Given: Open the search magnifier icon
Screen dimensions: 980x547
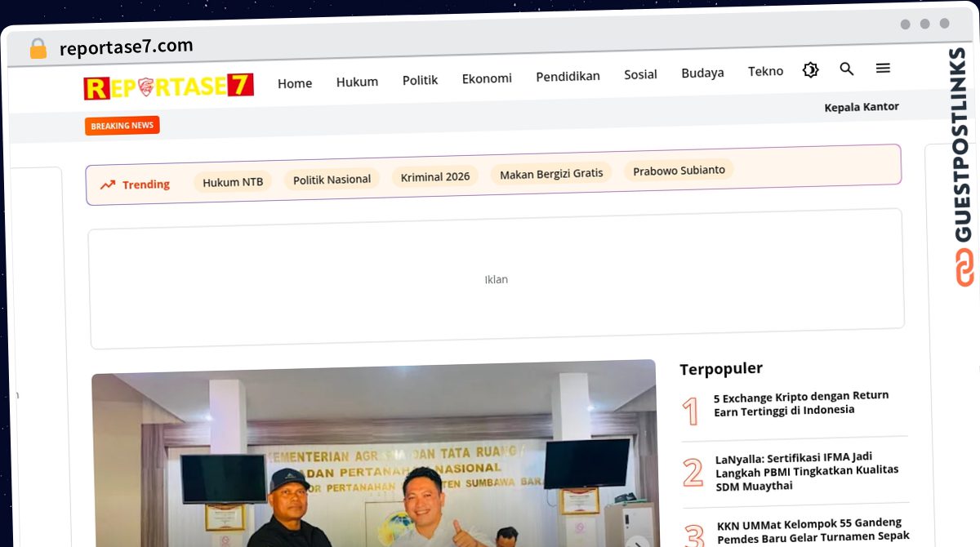Looking at the screenshot, I should (847, 69).
